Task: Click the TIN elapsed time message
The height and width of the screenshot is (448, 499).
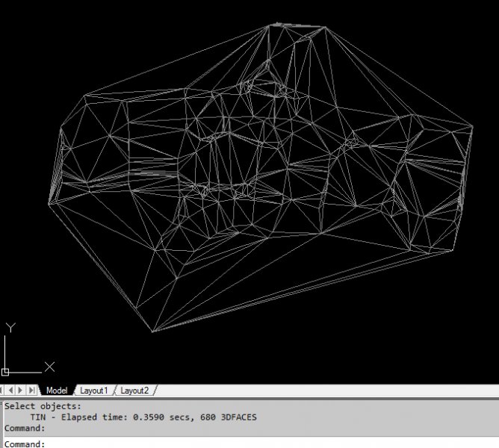Action: (x=143, y=417)
